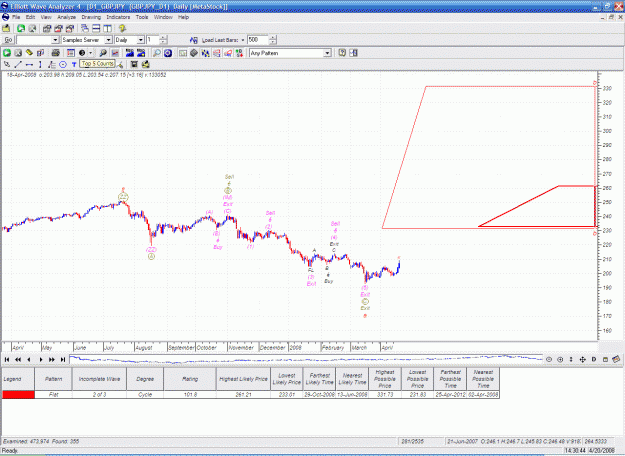
Task: Expand the Load Last Bars dropdown arrow
Action: coord(243,40)
